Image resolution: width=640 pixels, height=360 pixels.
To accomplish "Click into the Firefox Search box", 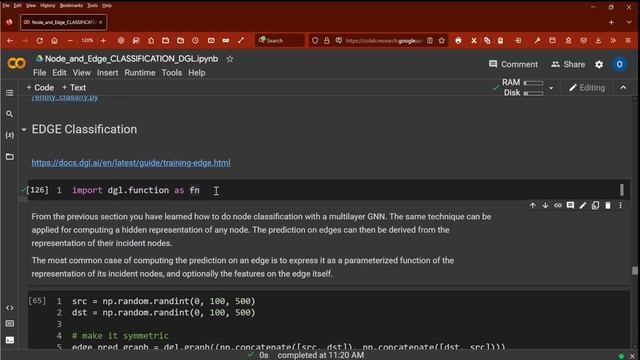I will [280, 40].
